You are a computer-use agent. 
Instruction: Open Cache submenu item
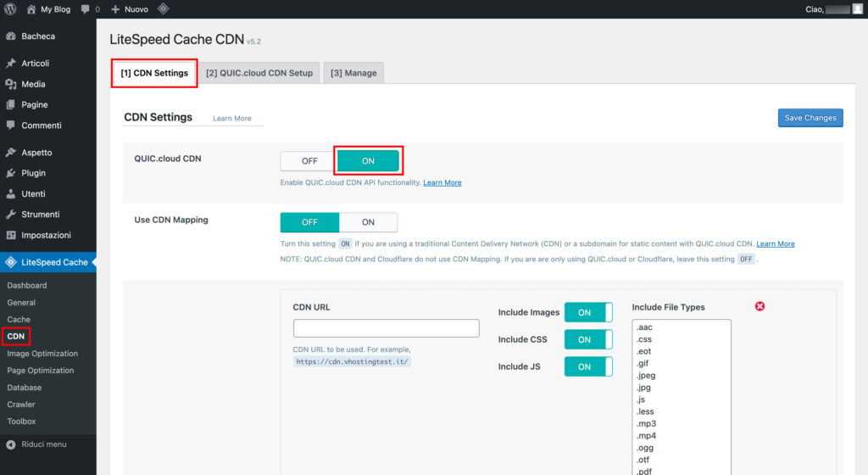click(x=19, y=320)
